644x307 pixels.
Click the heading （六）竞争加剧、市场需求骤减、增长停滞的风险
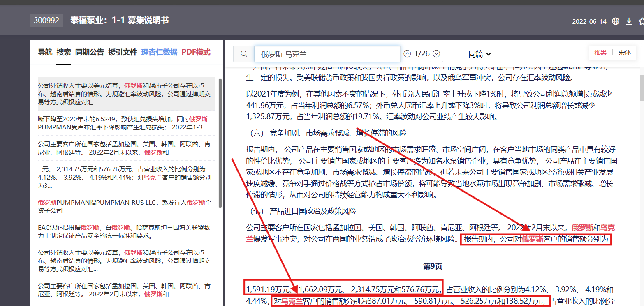328,133
